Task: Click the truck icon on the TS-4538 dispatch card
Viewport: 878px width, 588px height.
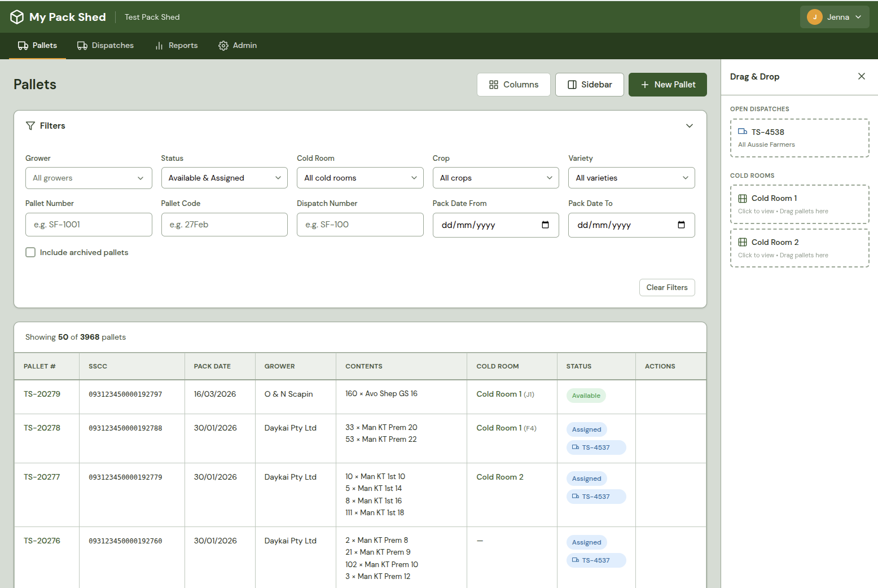Action: click(x=743, y=131)
